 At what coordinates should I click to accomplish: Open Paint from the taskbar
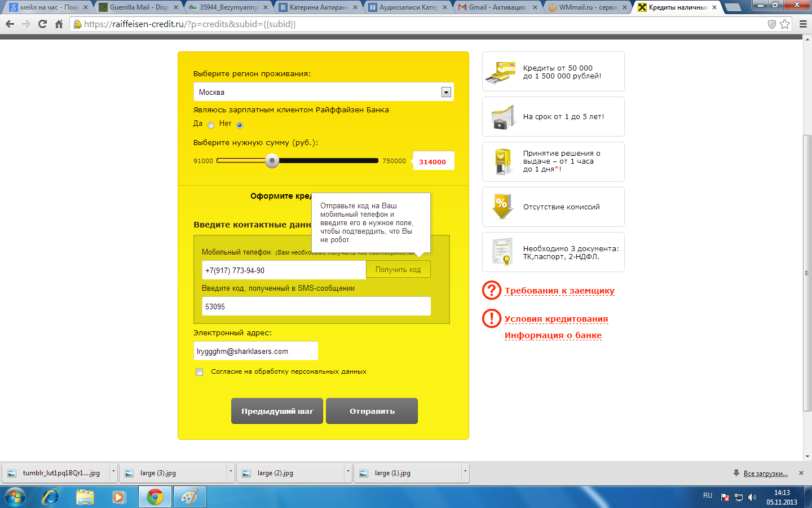pos(189,497)
